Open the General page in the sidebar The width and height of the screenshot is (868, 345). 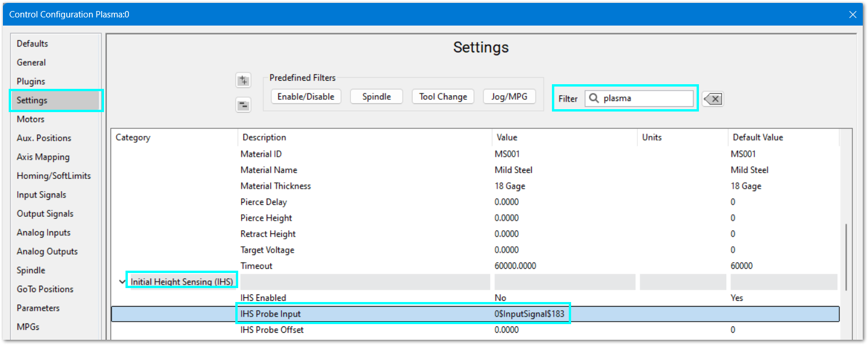pos(31,63)
